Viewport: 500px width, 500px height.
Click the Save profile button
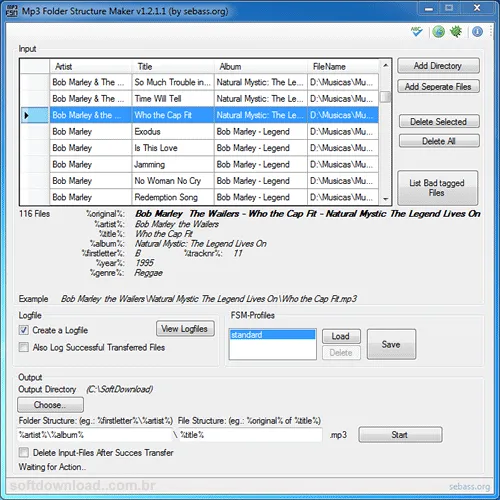point(391,344)
